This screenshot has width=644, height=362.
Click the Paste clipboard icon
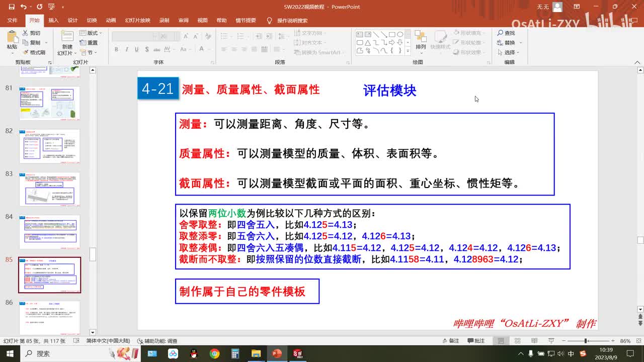click(12, 37)
